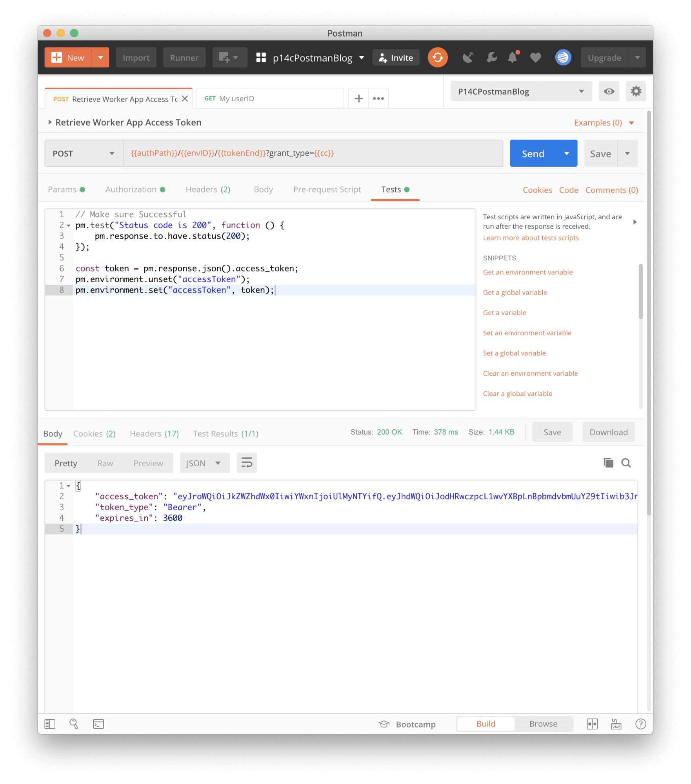Select the Pretty response view
This screenshot has height=784, width=691.
(65, 463)
